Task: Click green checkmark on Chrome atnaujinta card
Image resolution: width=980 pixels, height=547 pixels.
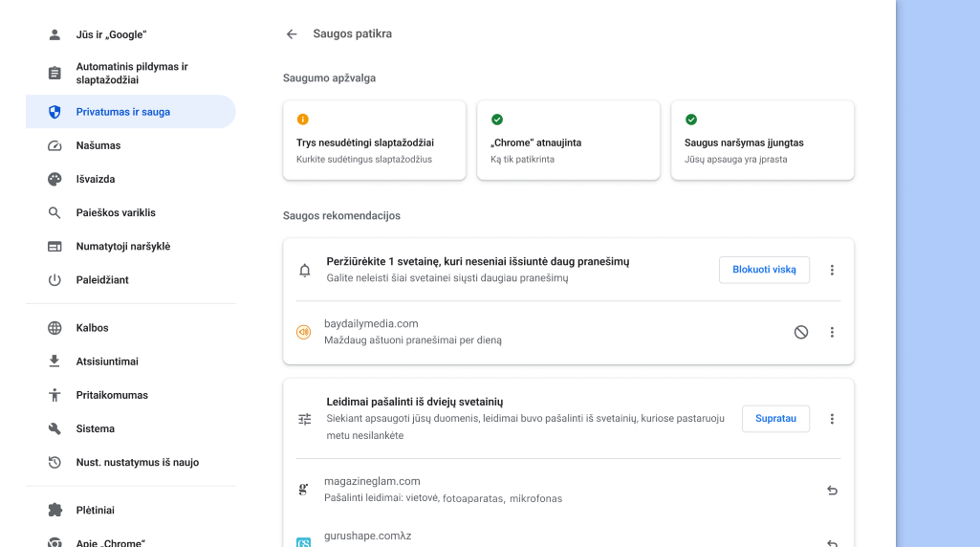Action: click(x=497, y=120)
